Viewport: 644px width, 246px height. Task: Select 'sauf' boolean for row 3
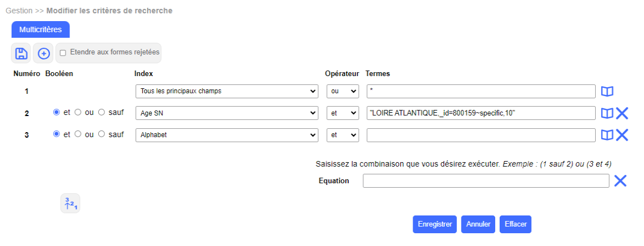point(102,134)
